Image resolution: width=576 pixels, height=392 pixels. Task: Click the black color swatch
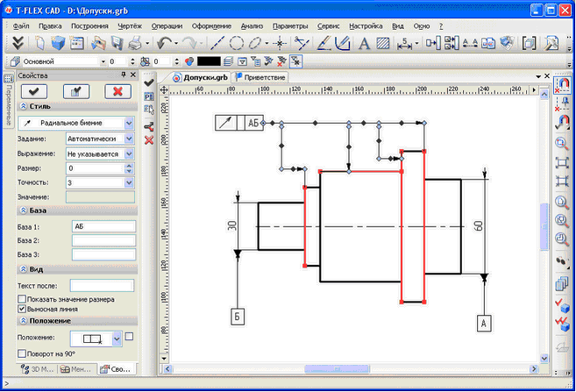pos(209,61)
